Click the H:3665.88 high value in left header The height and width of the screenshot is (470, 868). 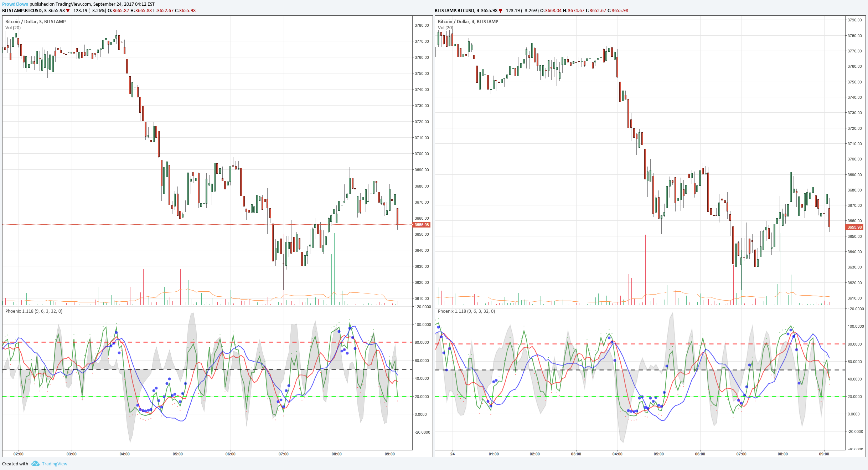click(x=141, y=11)
